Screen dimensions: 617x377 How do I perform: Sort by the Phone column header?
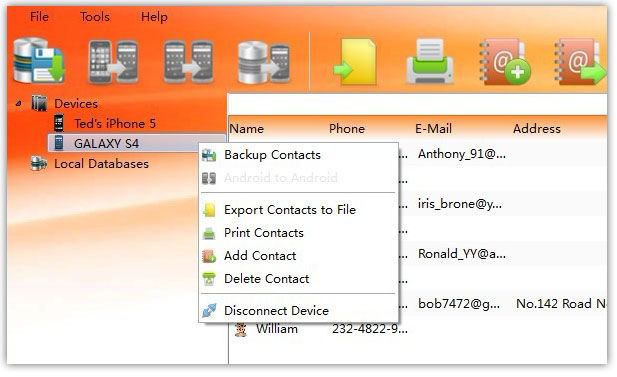347,129
